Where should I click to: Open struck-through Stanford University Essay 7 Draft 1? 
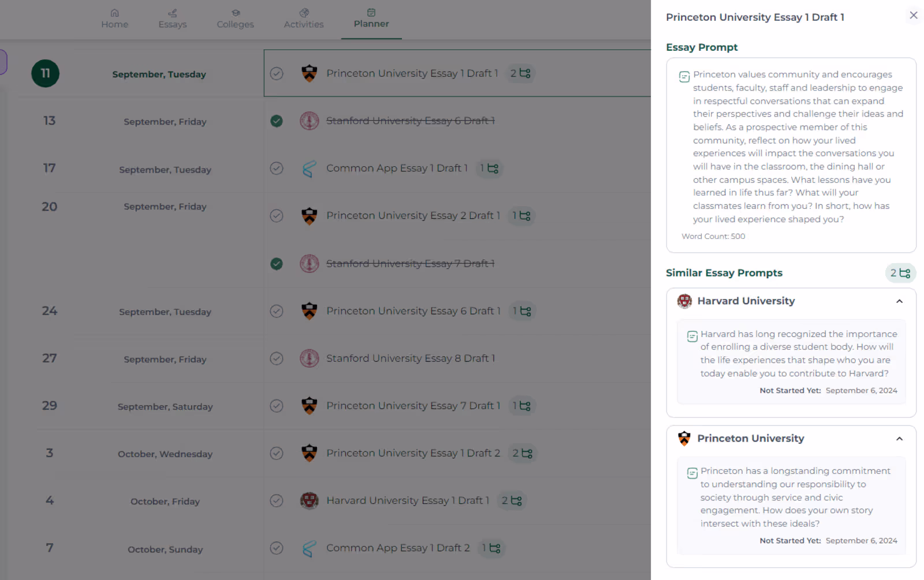(411, 264)
